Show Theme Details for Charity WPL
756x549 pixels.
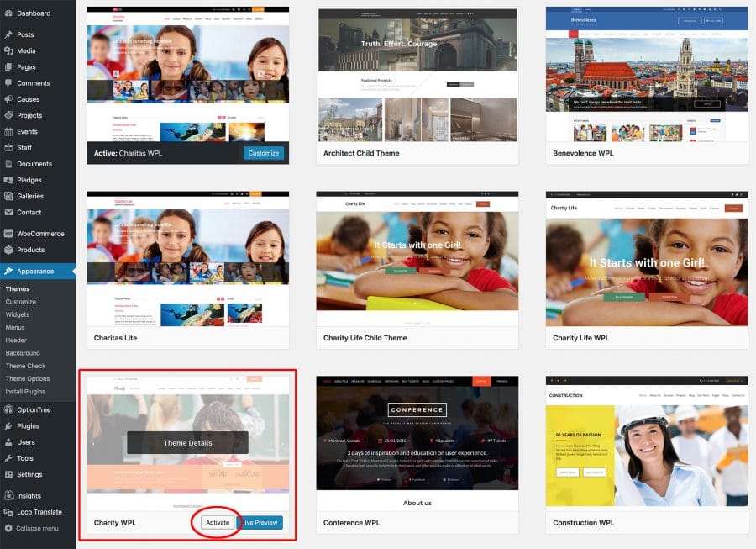(x=187, y=443)
